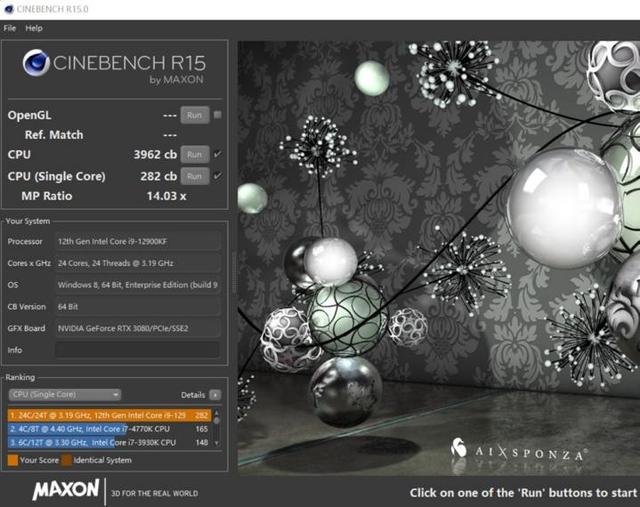Open the File menu
The width and height of the screenshot is (640, 507).
[10, 28]
